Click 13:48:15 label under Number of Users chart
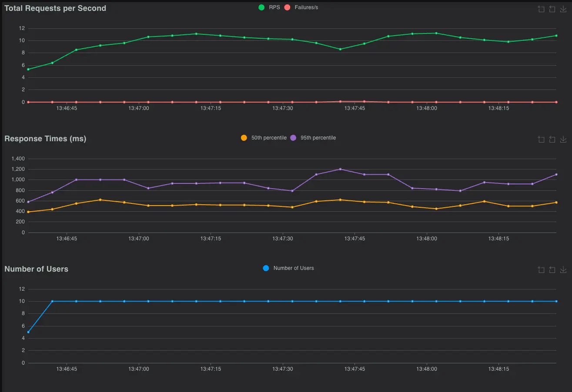This screenshot has width=572, height=392. [x=498, y=369]
